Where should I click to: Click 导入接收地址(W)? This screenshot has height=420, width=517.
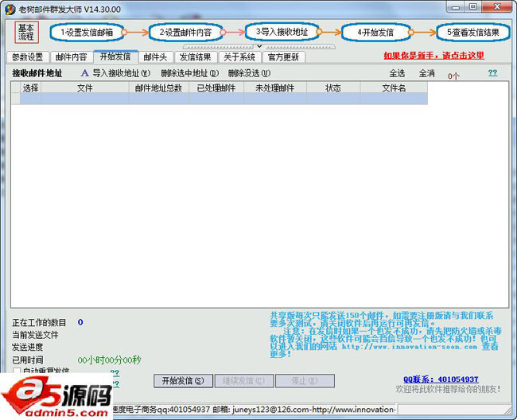click(x=122, y=73)
